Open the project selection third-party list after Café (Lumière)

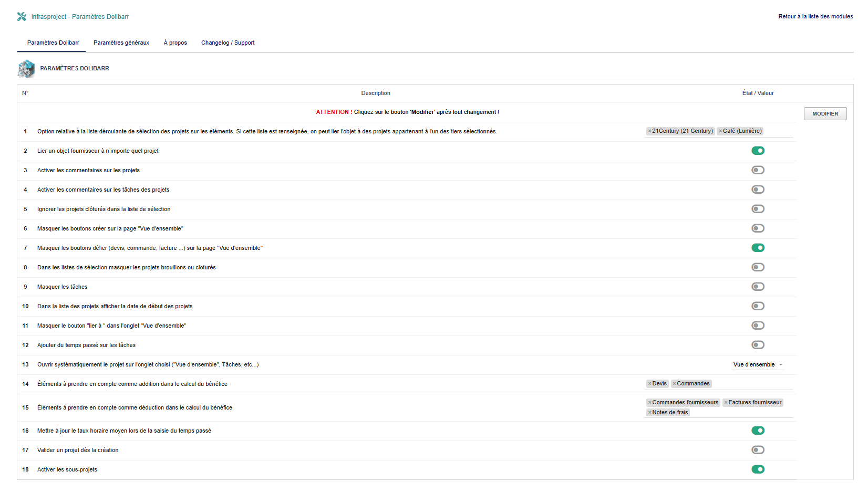point(778,131)
